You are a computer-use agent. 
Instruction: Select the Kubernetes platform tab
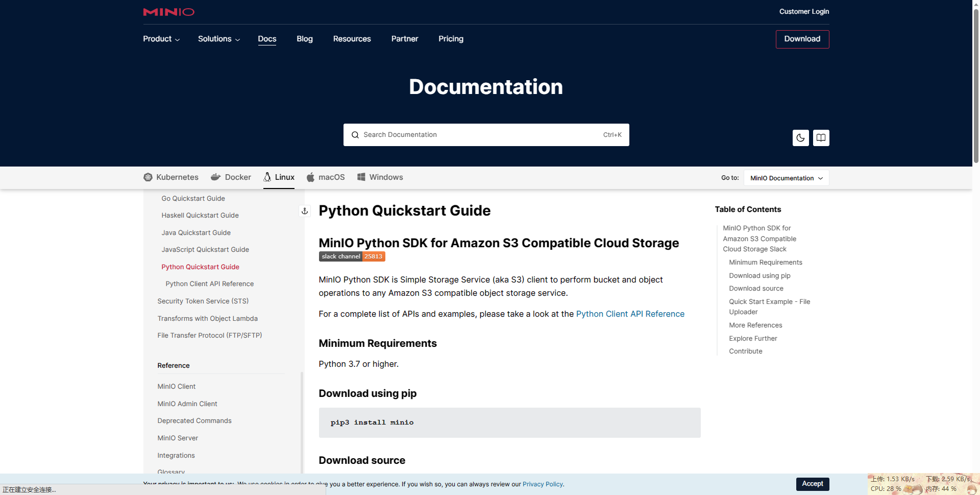[171, 177]
